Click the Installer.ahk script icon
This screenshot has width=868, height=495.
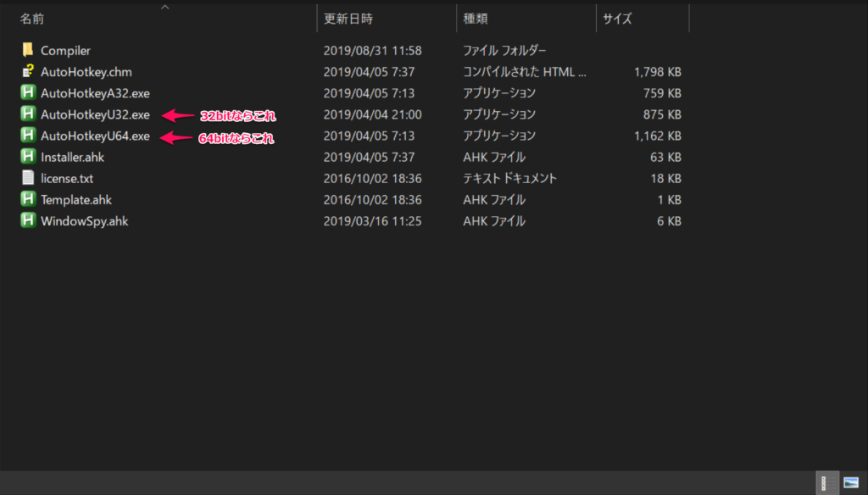[x=28, y=157]
